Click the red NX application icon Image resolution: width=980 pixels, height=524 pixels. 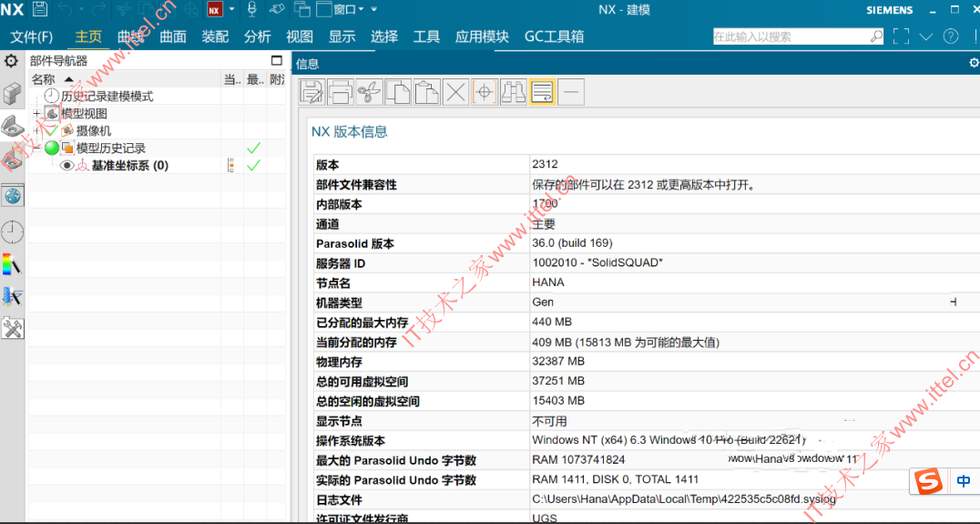(x=214, y=9)
